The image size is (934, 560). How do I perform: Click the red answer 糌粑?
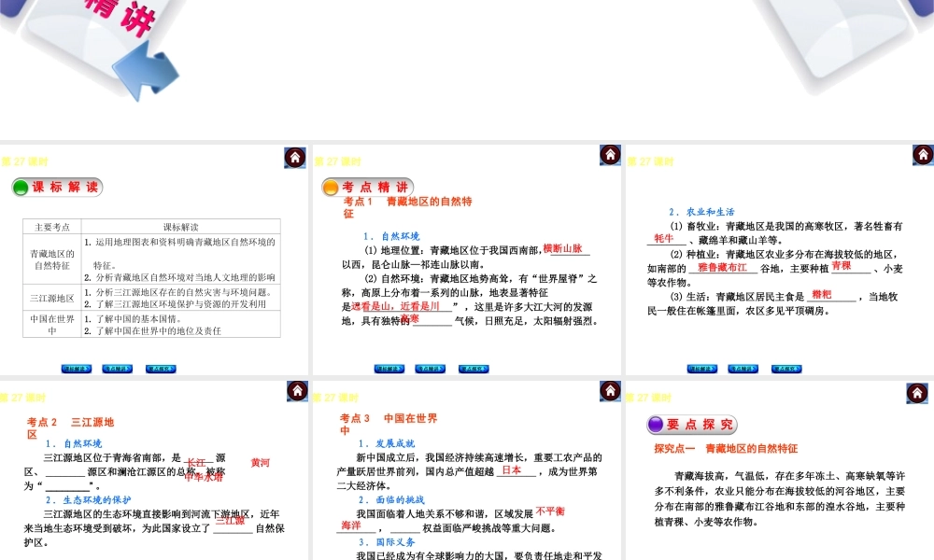821,294
